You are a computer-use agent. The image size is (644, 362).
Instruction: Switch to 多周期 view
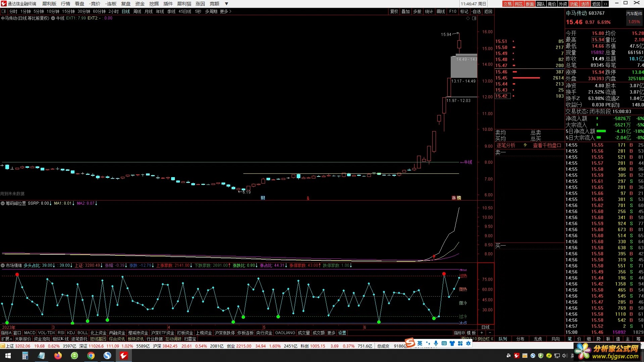click(x=211, y=11)
